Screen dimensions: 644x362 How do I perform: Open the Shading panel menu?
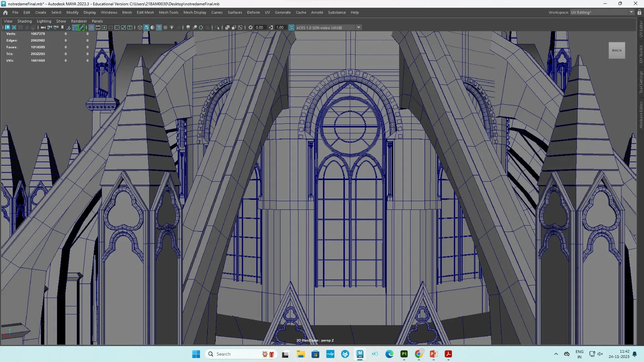click(x=24, y=21)
